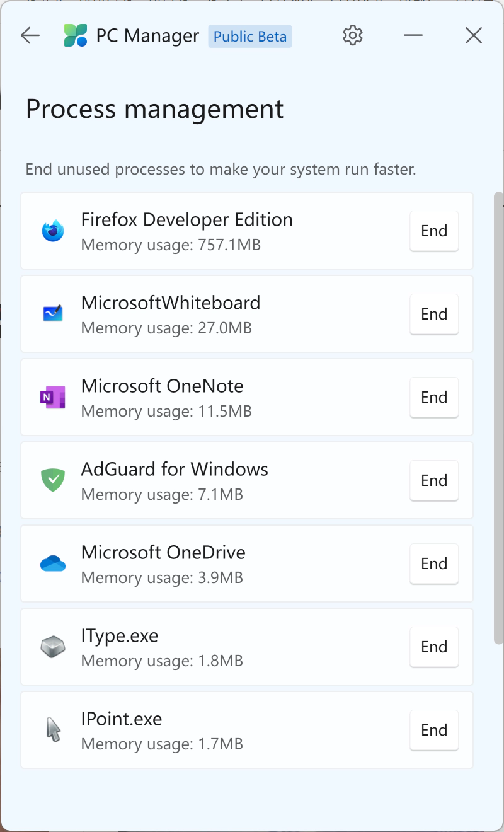The image size is (504, 832).
Task: Click the back arrow icon
Action: 30,36
